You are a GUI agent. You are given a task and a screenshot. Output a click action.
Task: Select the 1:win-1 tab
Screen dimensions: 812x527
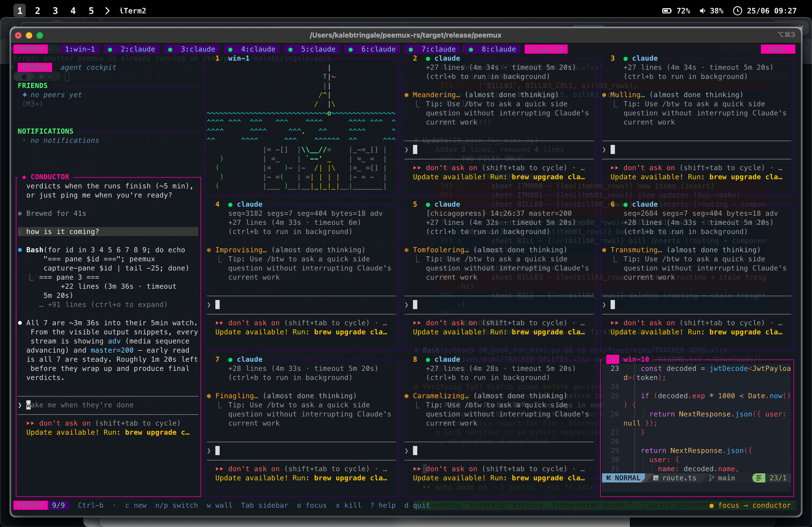[x=80, y=49]
